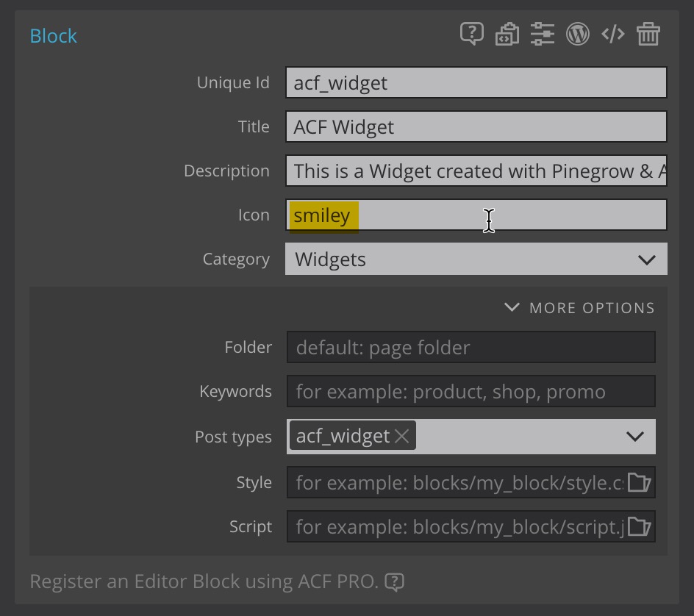The image size is (694, 616).
Task: Open the sliders settings icon
Action: tap(543, 34)
